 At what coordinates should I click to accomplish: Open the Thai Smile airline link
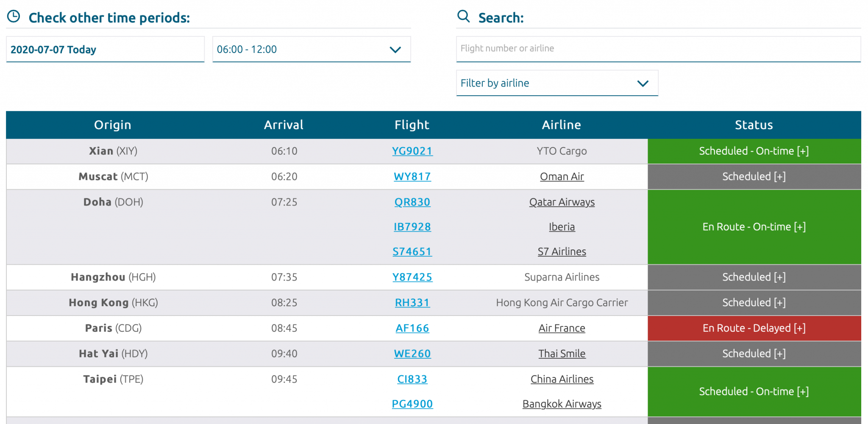(562, 354)
